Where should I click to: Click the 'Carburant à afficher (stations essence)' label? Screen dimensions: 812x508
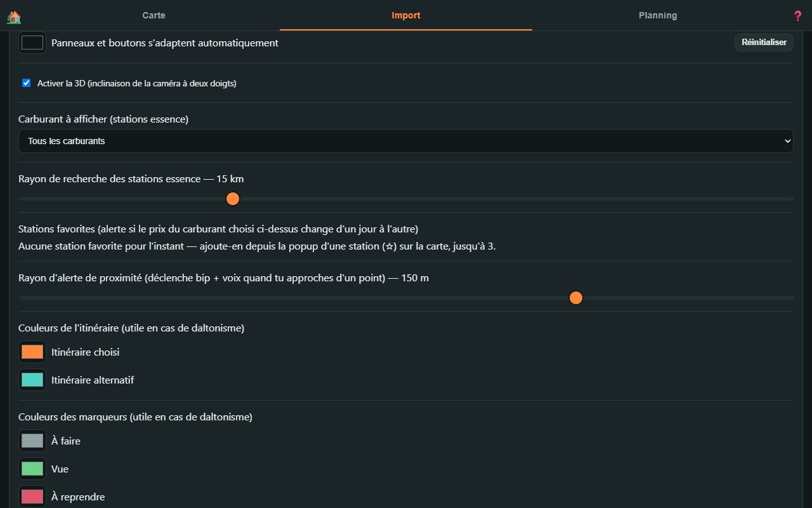[103, 119]
